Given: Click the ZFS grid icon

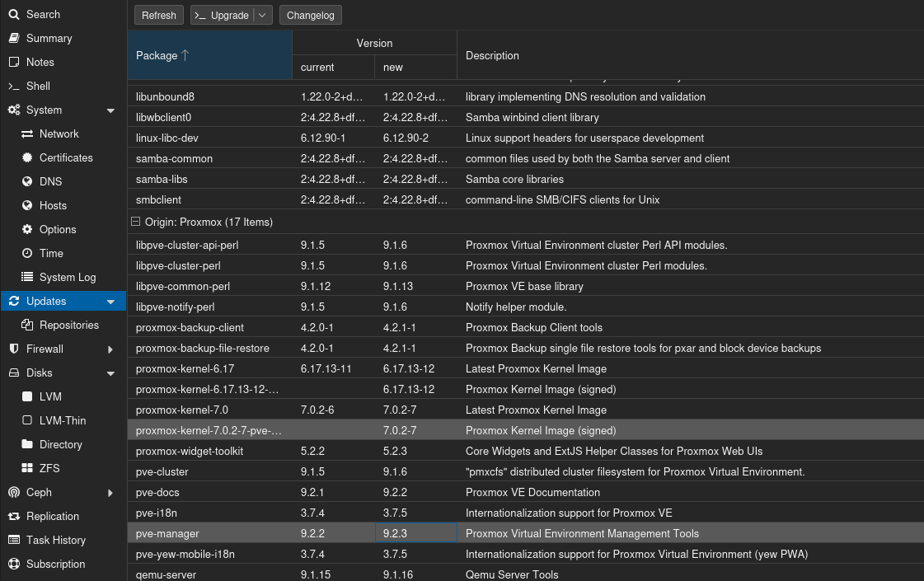Looking at the screenshot, I should pyautogui.click(x=27, y=468).
